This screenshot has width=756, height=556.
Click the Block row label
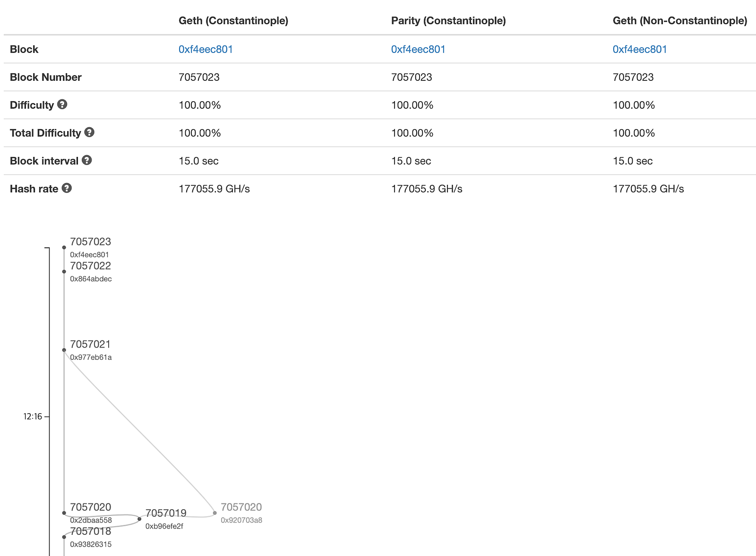coord(24,49)
